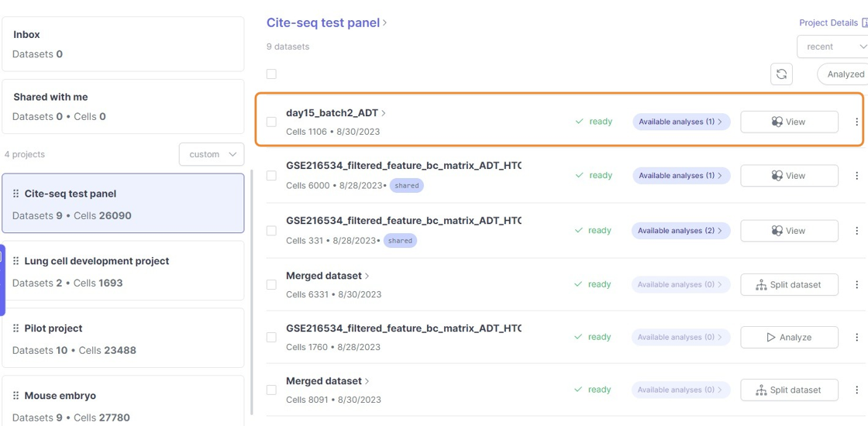This screenshot has height=426, width=868.
Task: Open the recent sort dropdown
Action: click(x=833, y=46)
